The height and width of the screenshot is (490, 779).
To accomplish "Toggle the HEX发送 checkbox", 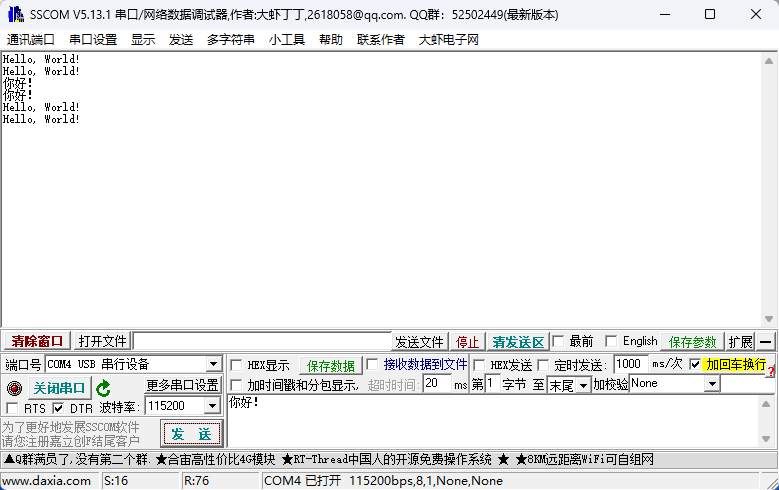I will [479, 365].
